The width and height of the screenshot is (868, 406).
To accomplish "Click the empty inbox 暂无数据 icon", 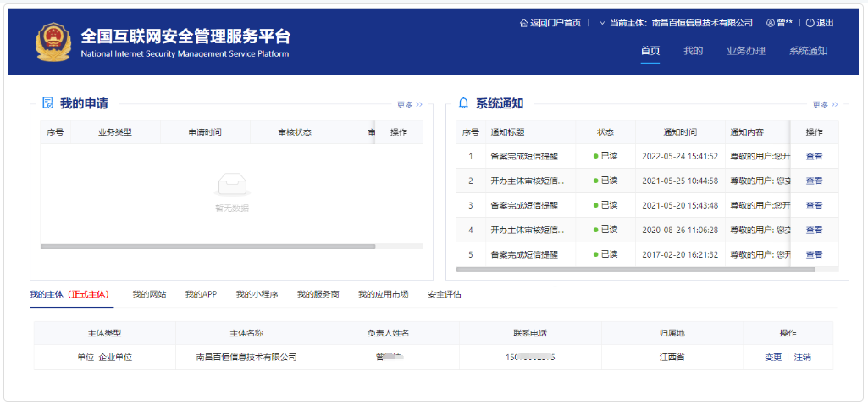I will (x=231, y=183).
